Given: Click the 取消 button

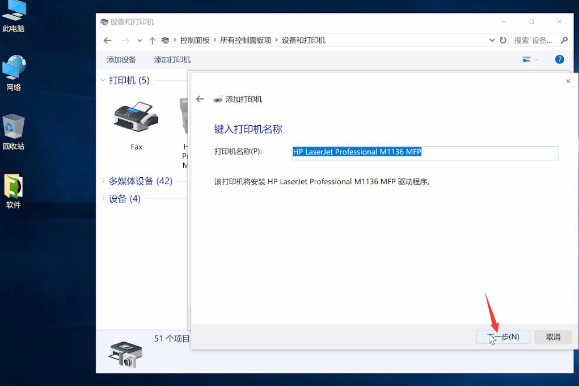Looking at the screenshot, I should 553,337.
